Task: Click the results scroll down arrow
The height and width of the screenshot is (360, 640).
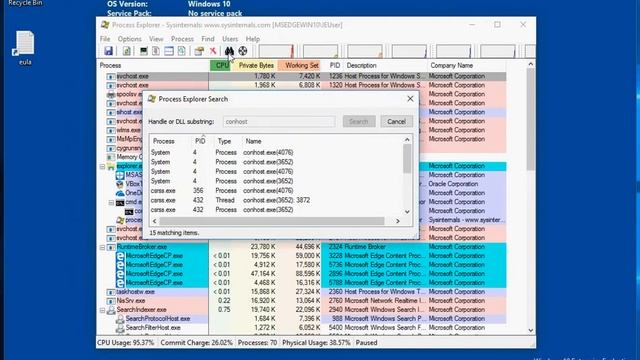Action: click(x=407, y=212)
